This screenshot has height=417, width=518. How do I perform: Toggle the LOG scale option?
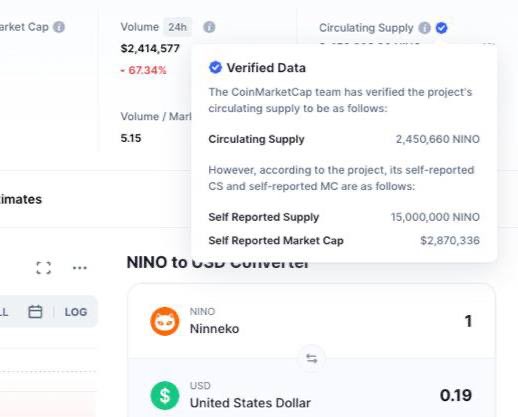click(x=76, y=312)
